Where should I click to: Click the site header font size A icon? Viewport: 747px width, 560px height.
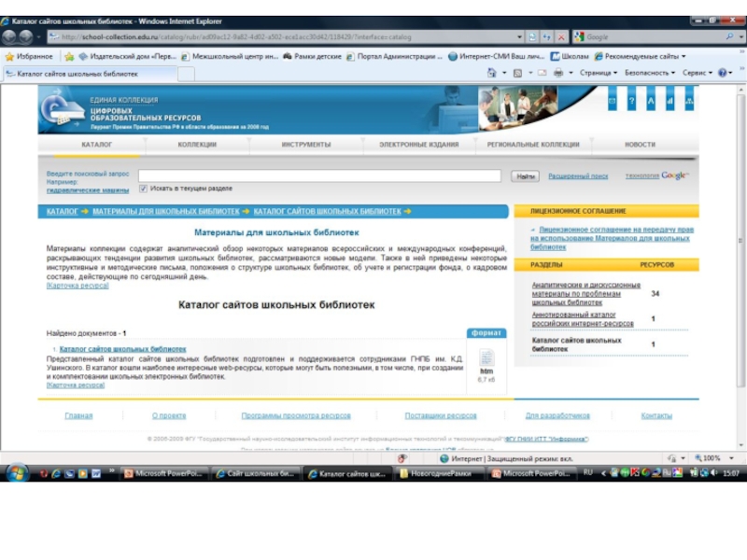(x=651, y=99)
